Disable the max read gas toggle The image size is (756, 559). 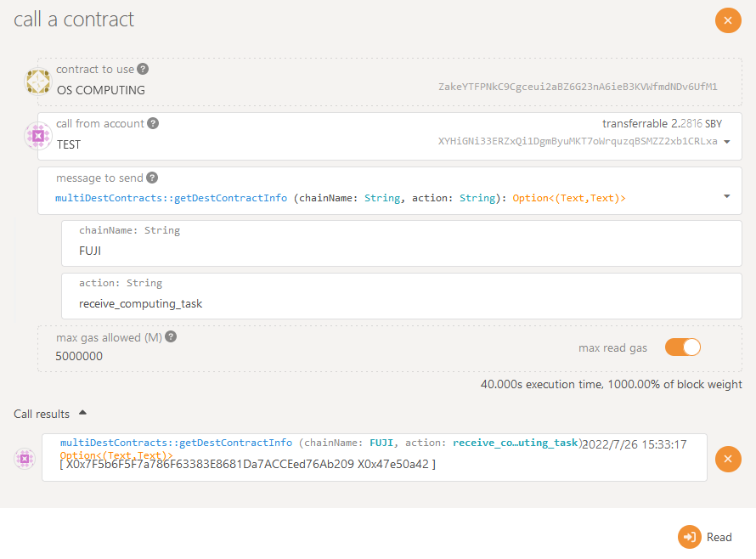click(x=682, y=347)
